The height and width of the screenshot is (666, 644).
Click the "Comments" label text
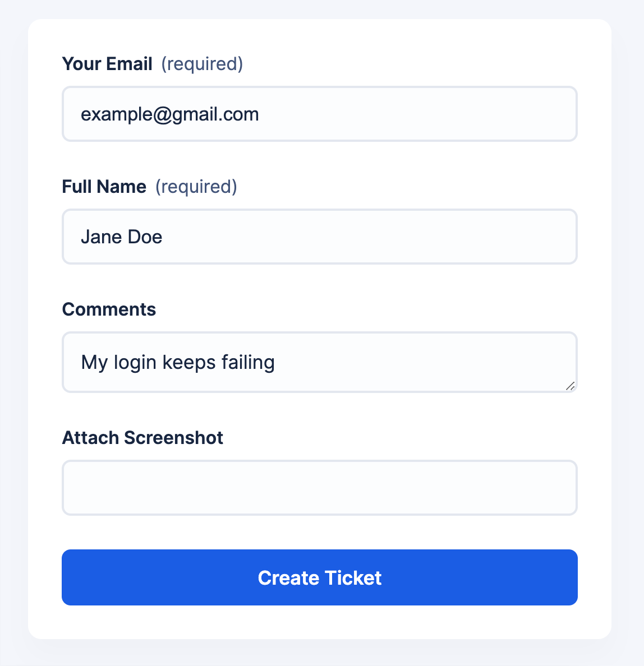[109, 309]
